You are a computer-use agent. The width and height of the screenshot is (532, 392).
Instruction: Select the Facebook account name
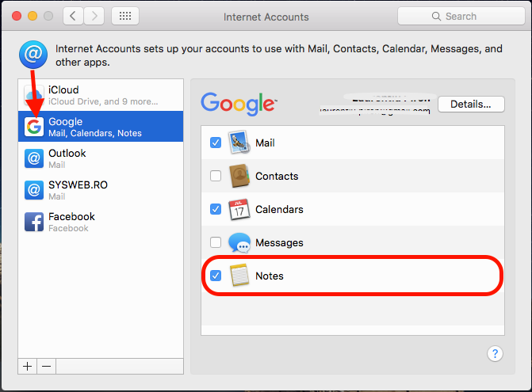coord(71,216)
